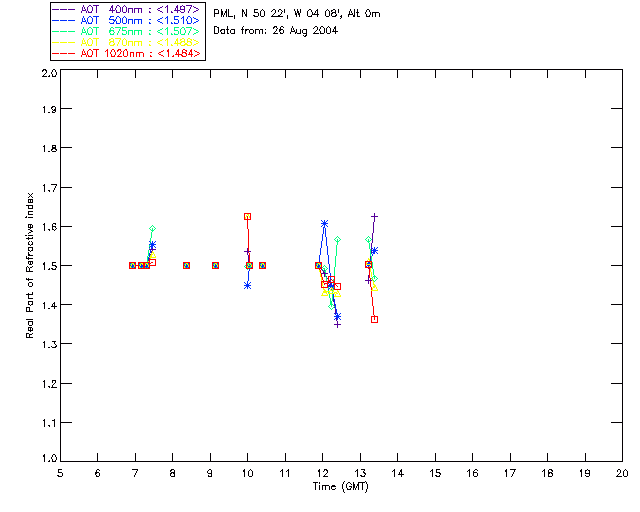640x512 pixels.
Task: Click the data marker at time 10.4
Action: tap(262, 265)
